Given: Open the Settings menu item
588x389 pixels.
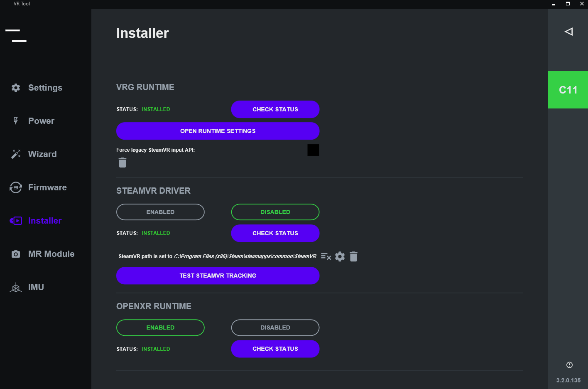Looking at the screenshot, I should [x=45, y=88].
